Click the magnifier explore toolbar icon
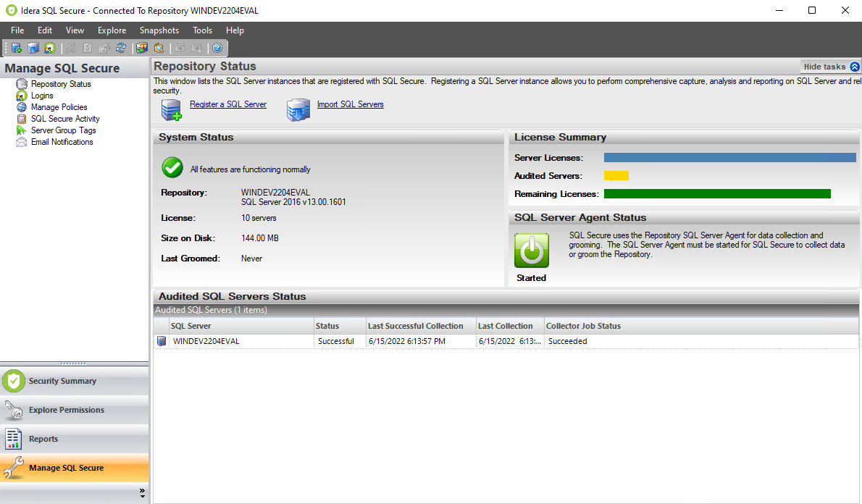This screenshot has width=862, height=504. [159, 49]
